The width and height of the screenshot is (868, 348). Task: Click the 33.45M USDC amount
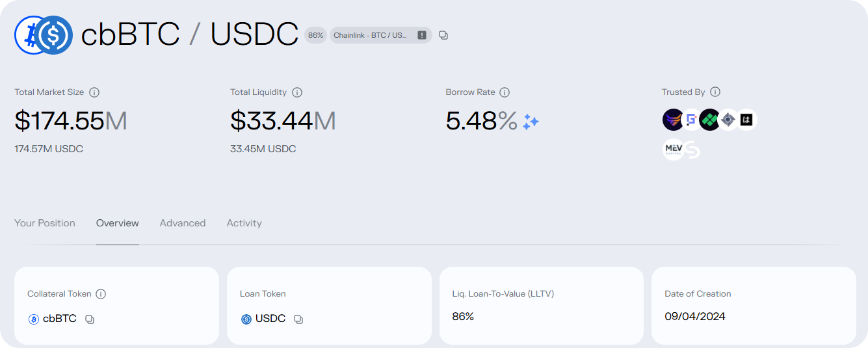(263, 149)
